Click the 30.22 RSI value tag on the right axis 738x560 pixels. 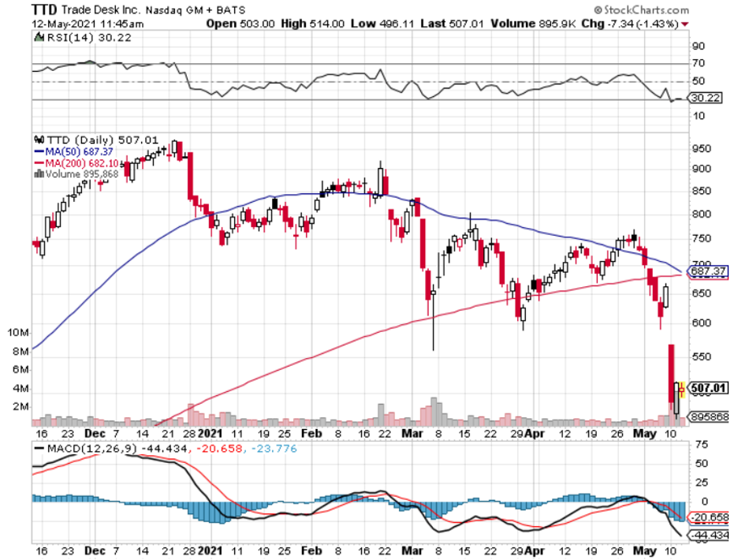[706, 98]
